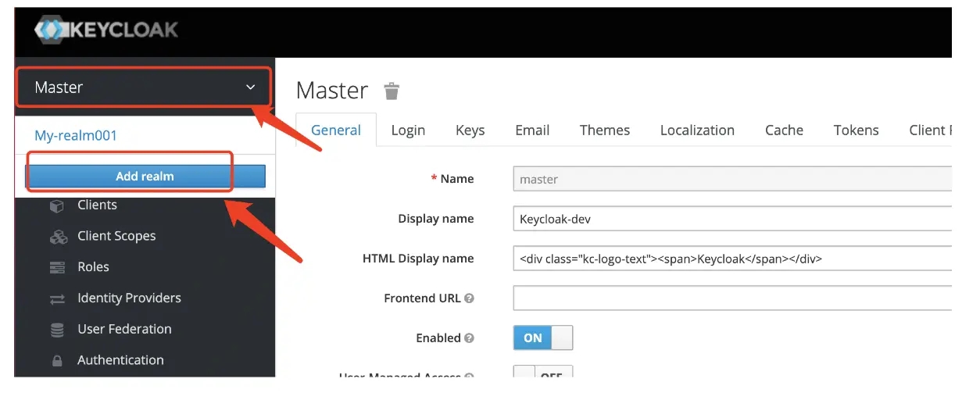Click the Roles list icon

(x=57, y=267)
